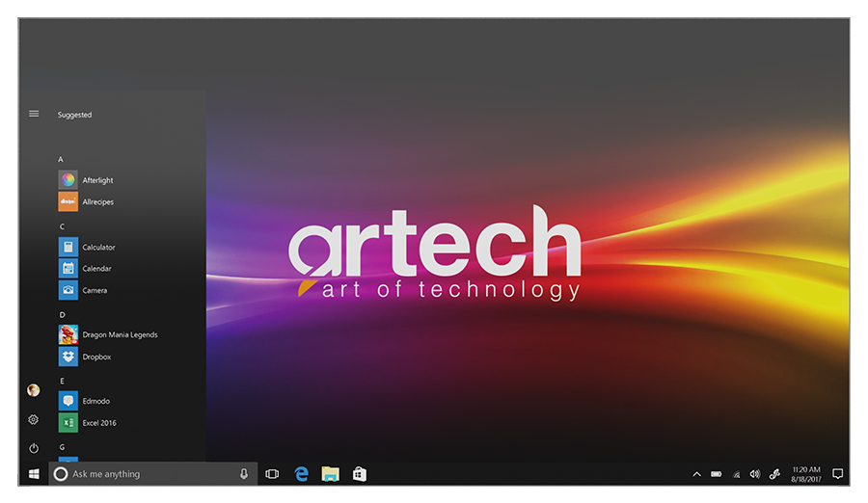Image resolution: width=868 pixels, height=503 pixels.
Task: Open the user account menu
Action: pos(34,390)
